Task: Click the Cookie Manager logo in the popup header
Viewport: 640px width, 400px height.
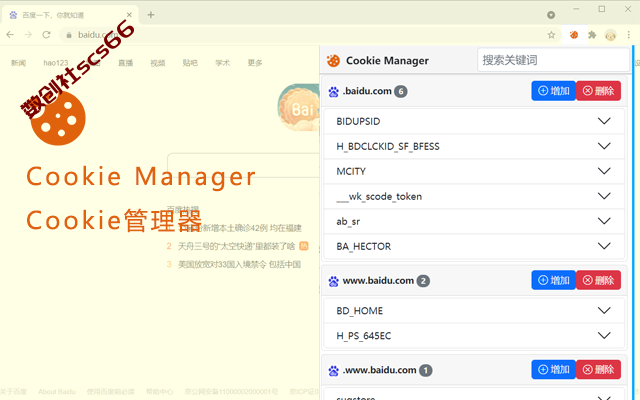Action: click(333, 61)
